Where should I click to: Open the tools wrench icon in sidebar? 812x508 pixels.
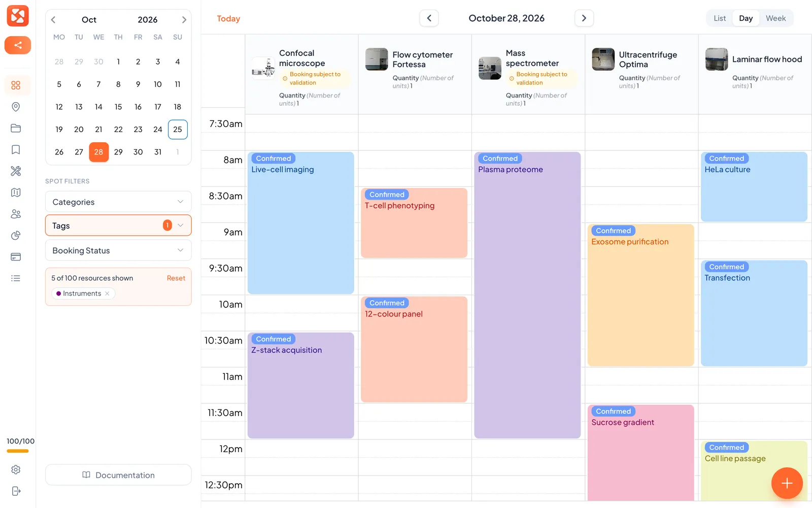pos(16,171)
